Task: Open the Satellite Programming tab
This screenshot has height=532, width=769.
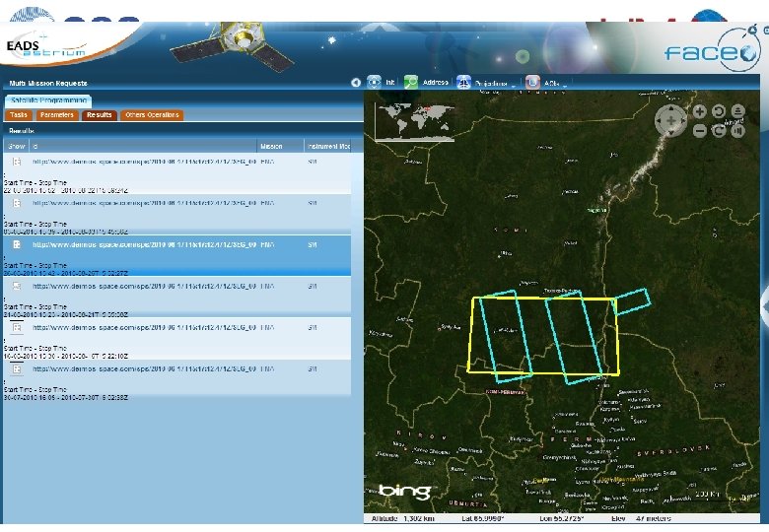Action: coord(48,100)
